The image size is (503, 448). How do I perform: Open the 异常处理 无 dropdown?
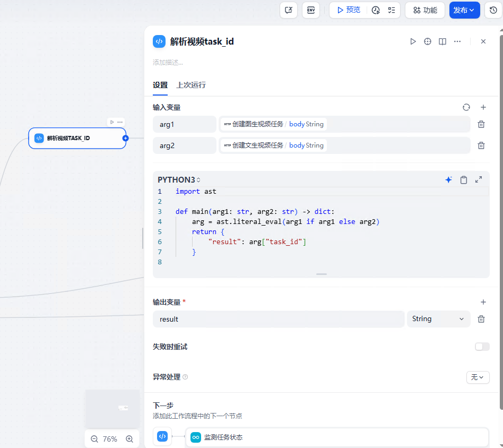(478, 377)
